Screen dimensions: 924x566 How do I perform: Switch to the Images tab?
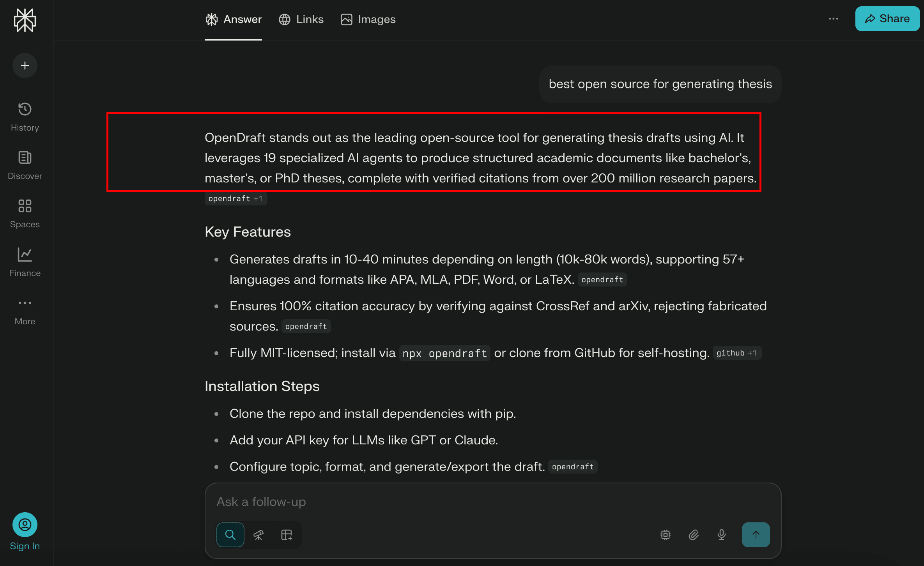click(x=368, y=19)
